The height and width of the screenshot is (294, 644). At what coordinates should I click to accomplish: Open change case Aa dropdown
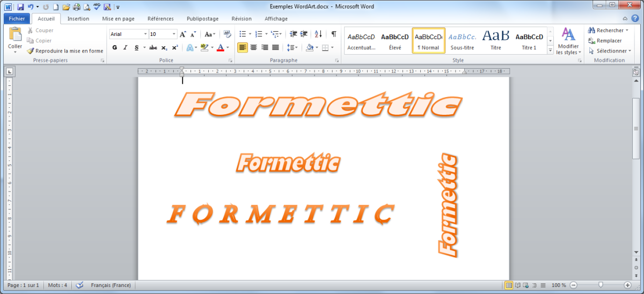(x=210, y=34)
